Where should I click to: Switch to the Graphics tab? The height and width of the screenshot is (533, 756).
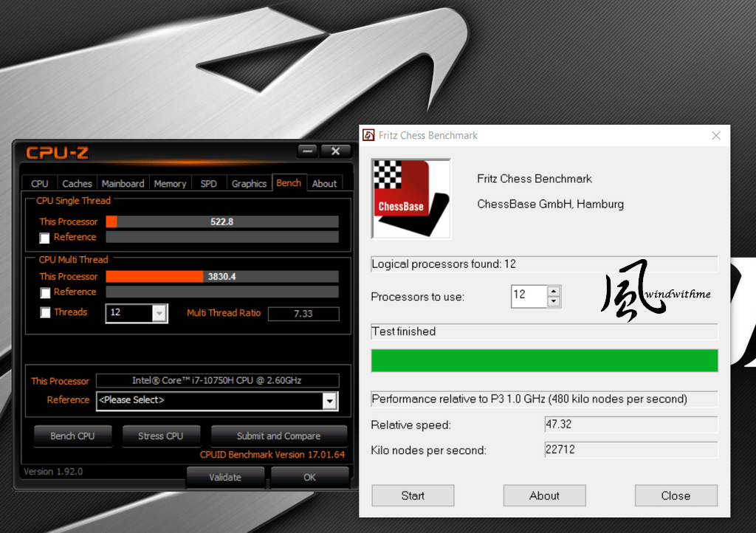[x=249, y=184]
